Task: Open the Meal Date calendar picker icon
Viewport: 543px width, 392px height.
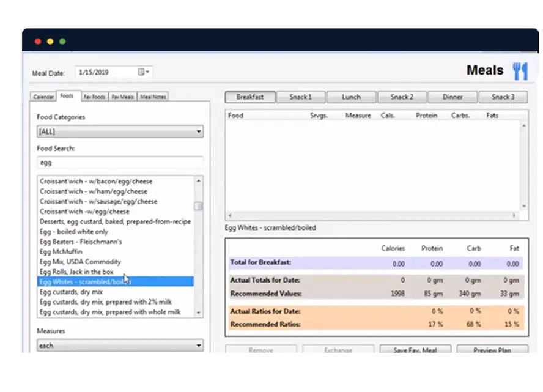Action: coord(143,72)
